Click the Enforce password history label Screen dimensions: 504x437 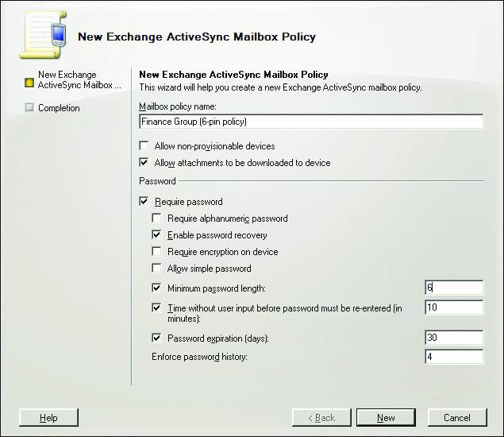199,357
